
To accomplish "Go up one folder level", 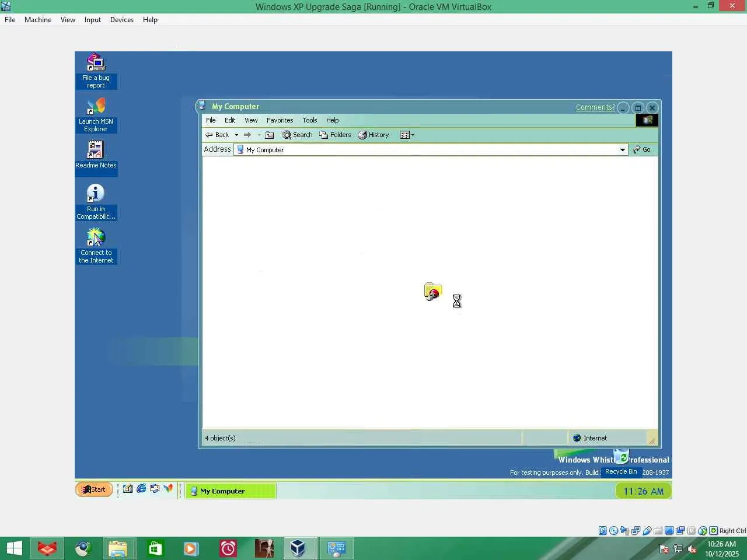I will tap(269, 135).
